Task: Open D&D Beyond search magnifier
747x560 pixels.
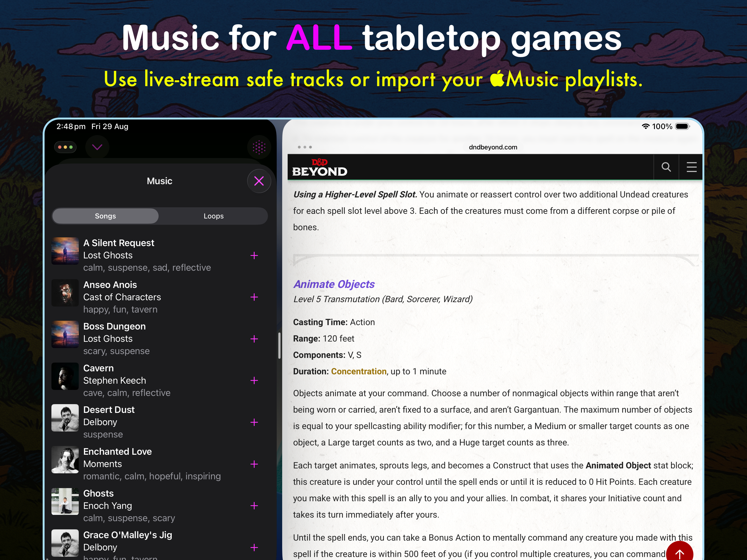Action: coord(666,167)
